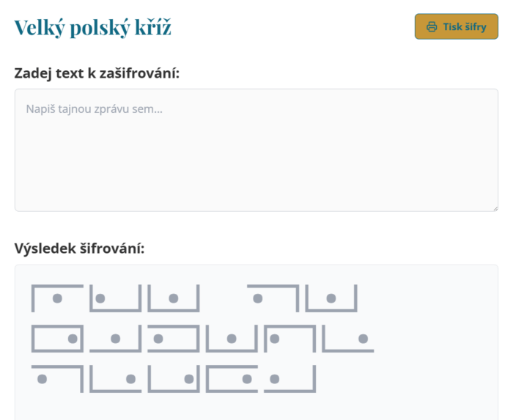Select the fourth top-row symbol after the word gap
Viewport: 513px width, 420px height.
coord(273,298)
